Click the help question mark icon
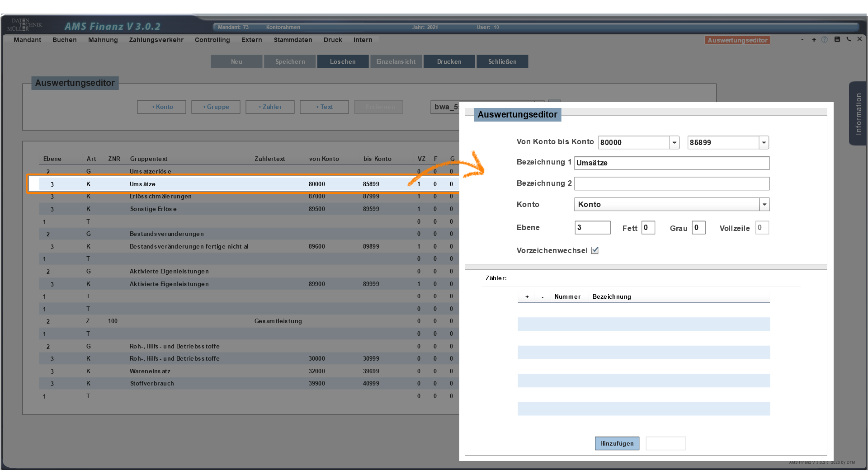868x470 pixels. tap(825, 40)
